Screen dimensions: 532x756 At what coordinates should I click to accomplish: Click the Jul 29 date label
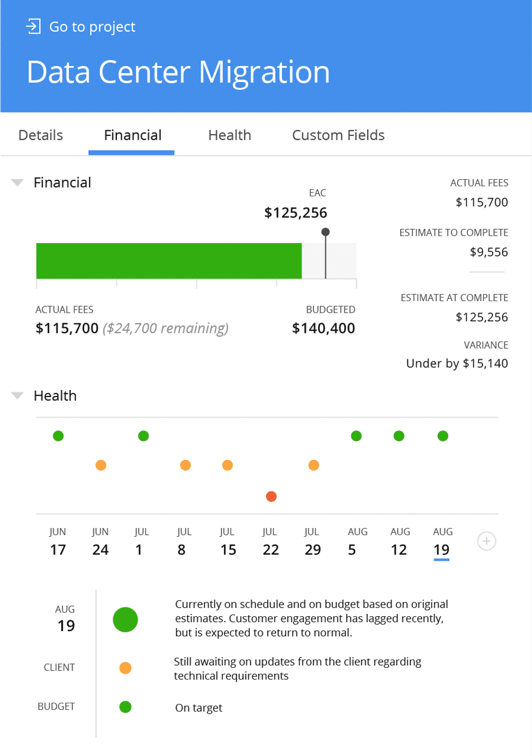[313, 542]
